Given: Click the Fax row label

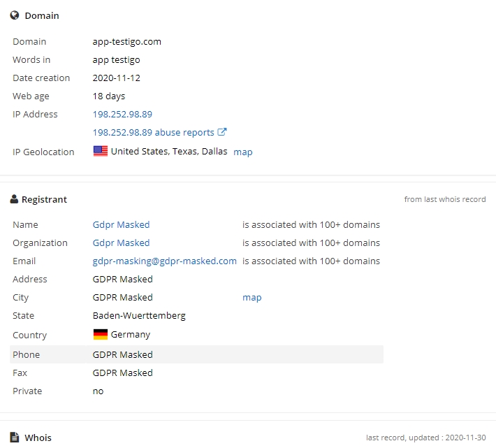Looking at the screenshot, I should [x=20, y=373].
